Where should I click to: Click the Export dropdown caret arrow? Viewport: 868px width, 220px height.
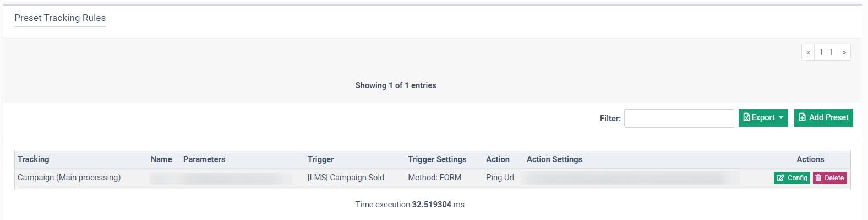[780, 118]
